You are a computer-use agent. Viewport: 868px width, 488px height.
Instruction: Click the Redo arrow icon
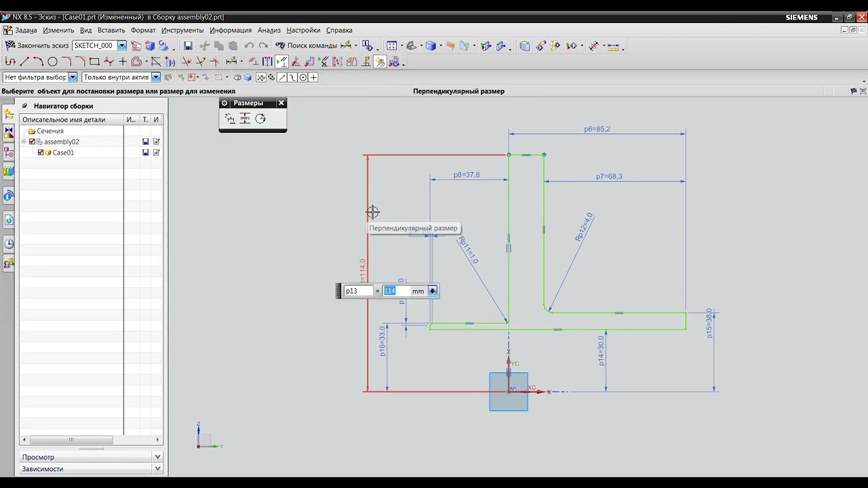coord(263,45)
